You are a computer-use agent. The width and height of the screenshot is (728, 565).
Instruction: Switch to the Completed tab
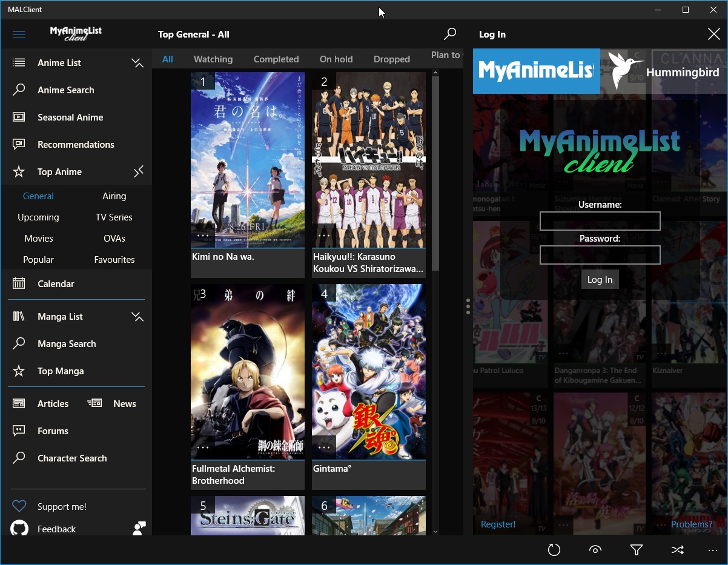(276, 59)
